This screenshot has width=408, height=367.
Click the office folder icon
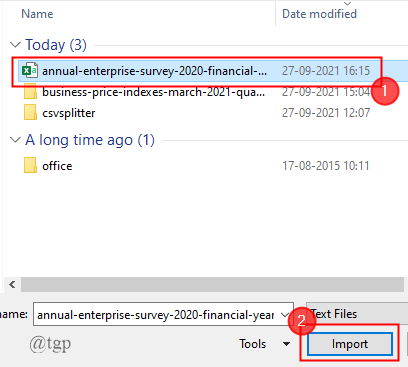(30, 165)
